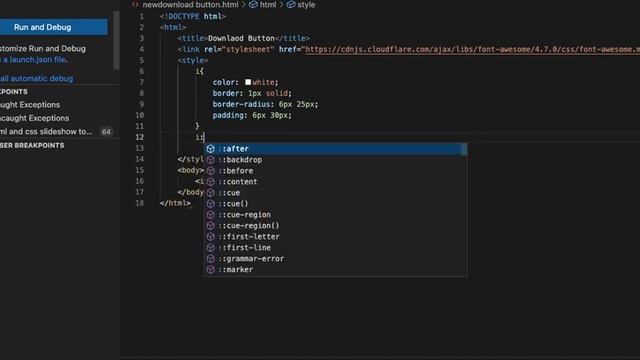This screenshot has width=640, height=360.
Task: Select '::backdrop' autocomplete suggestion
Action: [336, 160]
